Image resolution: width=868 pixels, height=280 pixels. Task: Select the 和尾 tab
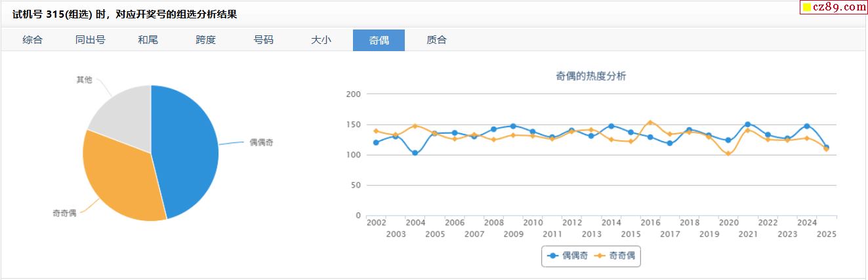click(148, 40)
